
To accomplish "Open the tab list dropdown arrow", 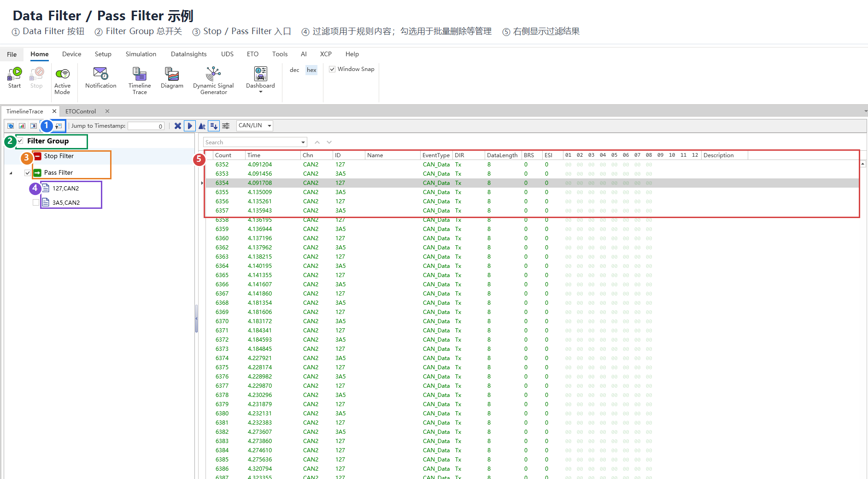I will (x=865, y=111).
